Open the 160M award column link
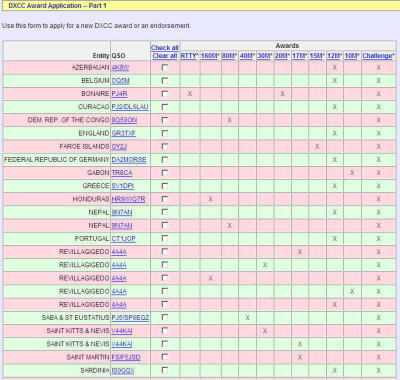Screen dimensions: 400x380 pyautogui.click(x=210, y=56)
